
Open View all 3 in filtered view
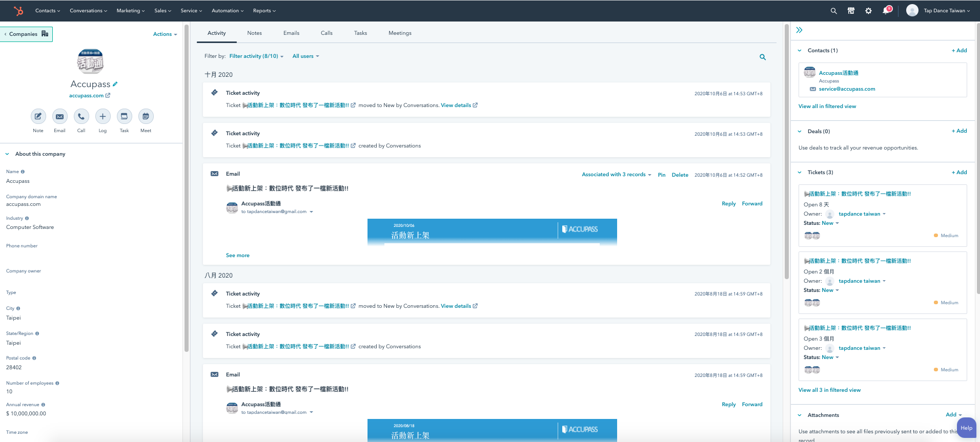pyautogui.click(x=829, y=390)
